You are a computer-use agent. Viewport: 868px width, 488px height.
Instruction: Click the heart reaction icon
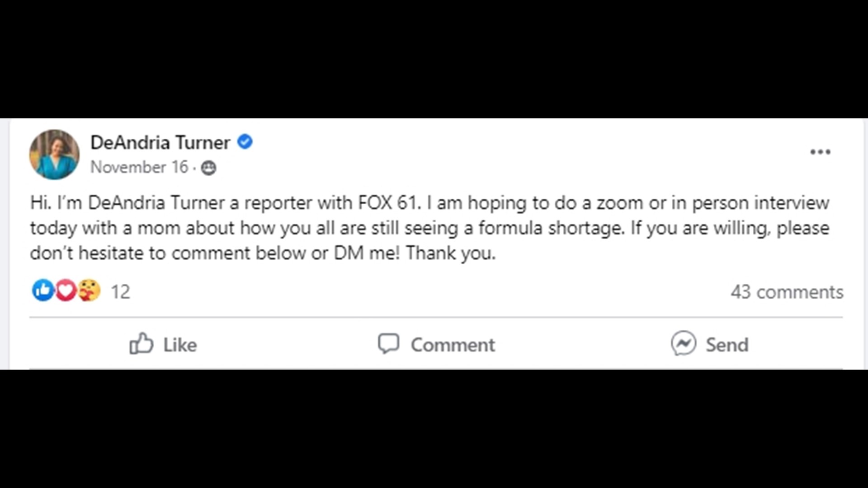point(66,291)
